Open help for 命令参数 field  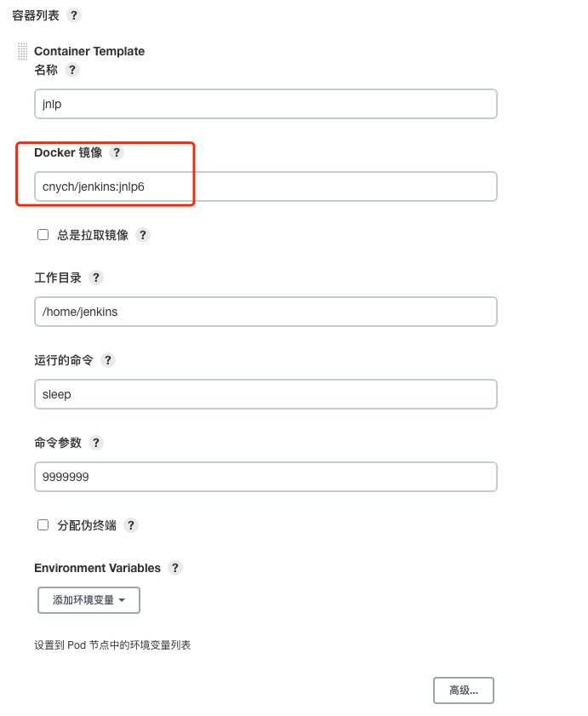(96, 443)
